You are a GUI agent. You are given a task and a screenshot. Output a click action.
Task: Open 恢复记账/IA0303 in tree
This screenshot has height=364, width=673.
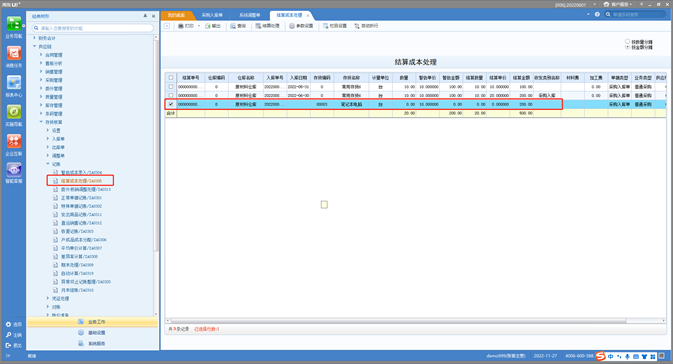(x=77, y=231)
